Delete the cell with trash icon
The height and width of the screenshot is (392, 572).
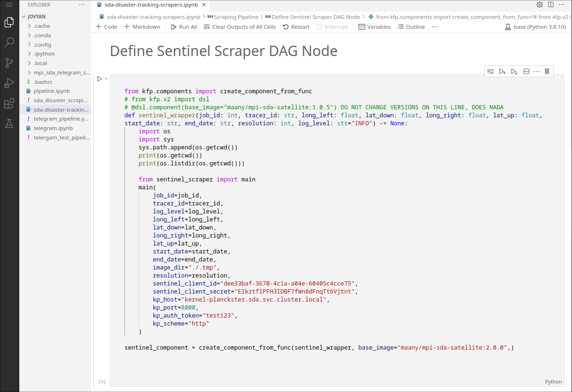[547, 72]
